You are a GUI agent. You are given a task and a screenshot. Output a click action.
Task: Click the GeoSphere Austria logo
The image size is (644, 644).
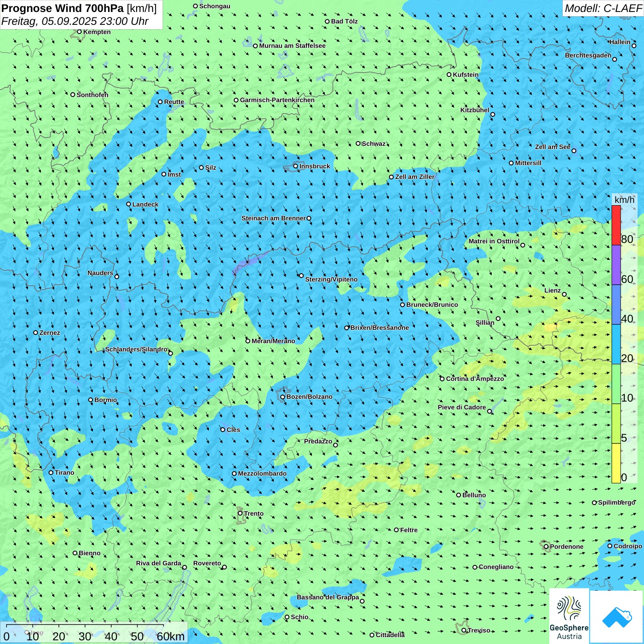pos(569,616)
